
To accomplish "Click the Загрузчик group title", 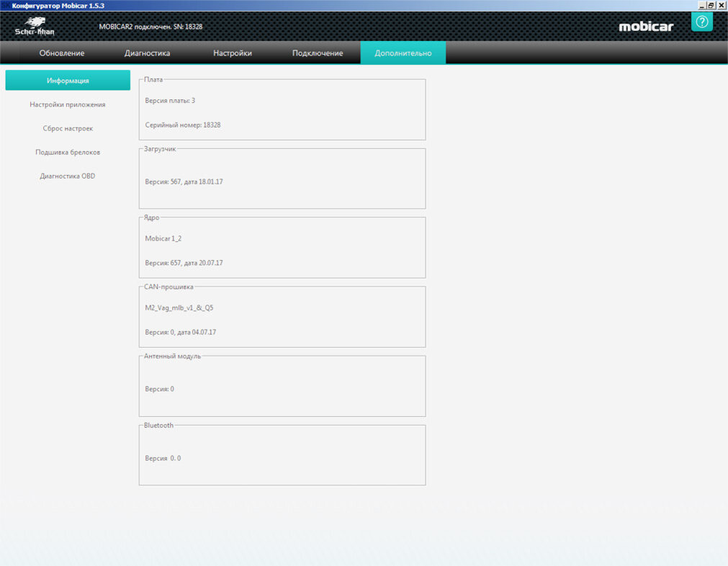I will (x=160, y=148).
